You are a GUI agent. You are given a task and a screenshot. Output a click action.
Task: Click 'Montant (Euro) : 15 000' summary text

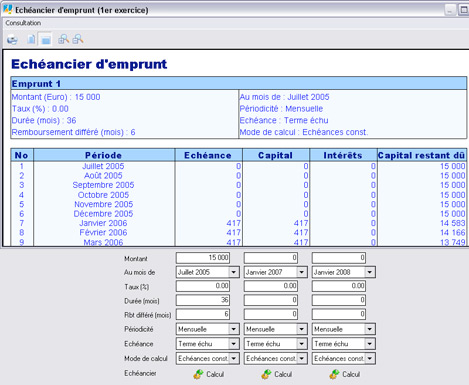(56, 97)
